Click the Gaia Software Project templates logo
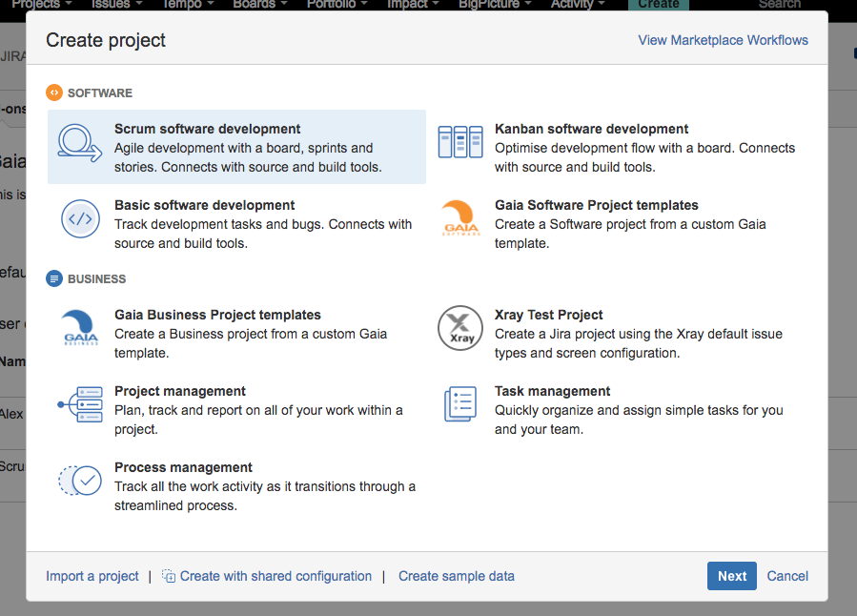Image resolution: width=857 pixels, height=616 pixels. [x=460, y=216]
